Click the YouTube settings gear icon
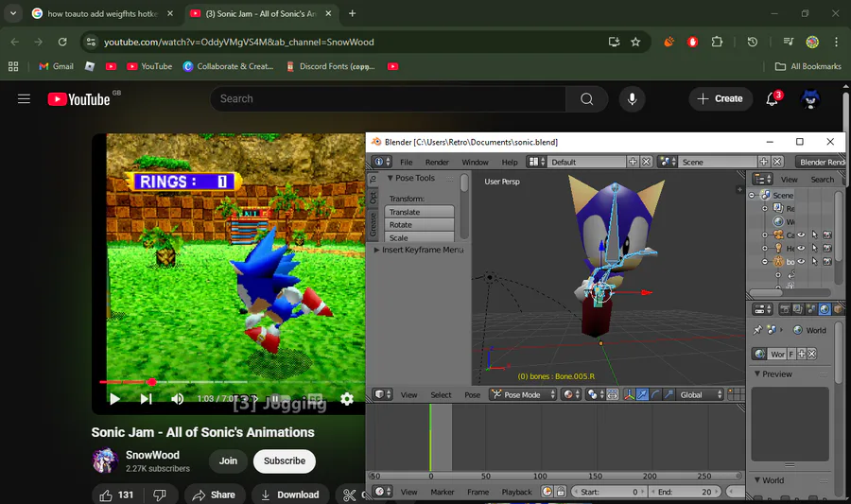Screen dimensions: 851x504 (347, 399)
